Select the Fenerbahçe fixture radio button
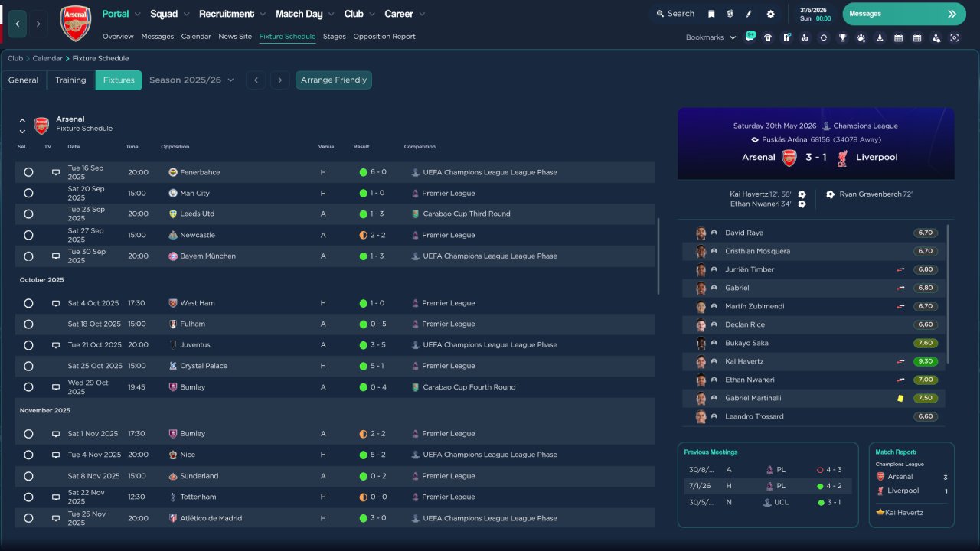Screen dimensions: 980x551 (28, 172)
